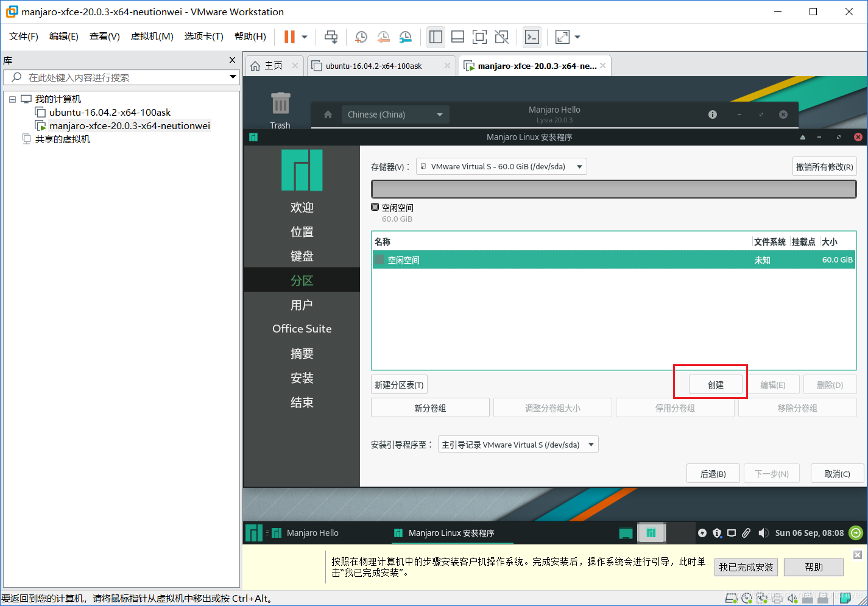Open the 文件(F) menu
Screen dimensions: 868x606
click(24, 37)
